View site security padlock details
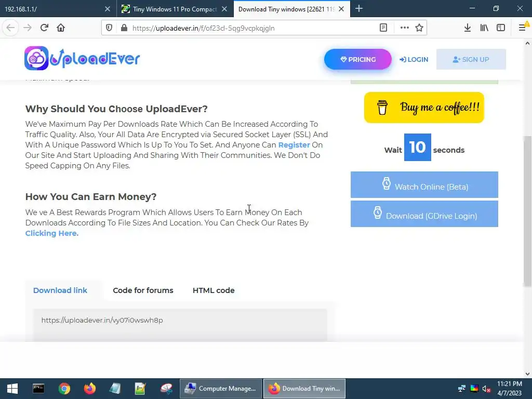Image resolution: width=532 pixels, height=399 pixels. [124, 28]
